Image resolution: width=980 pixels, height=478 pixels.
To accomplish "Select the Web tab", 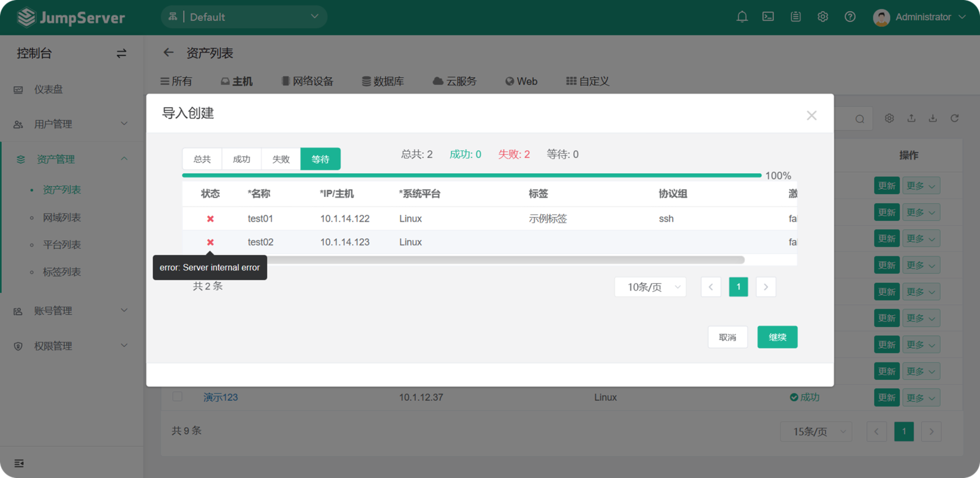I will pos(521,81).
